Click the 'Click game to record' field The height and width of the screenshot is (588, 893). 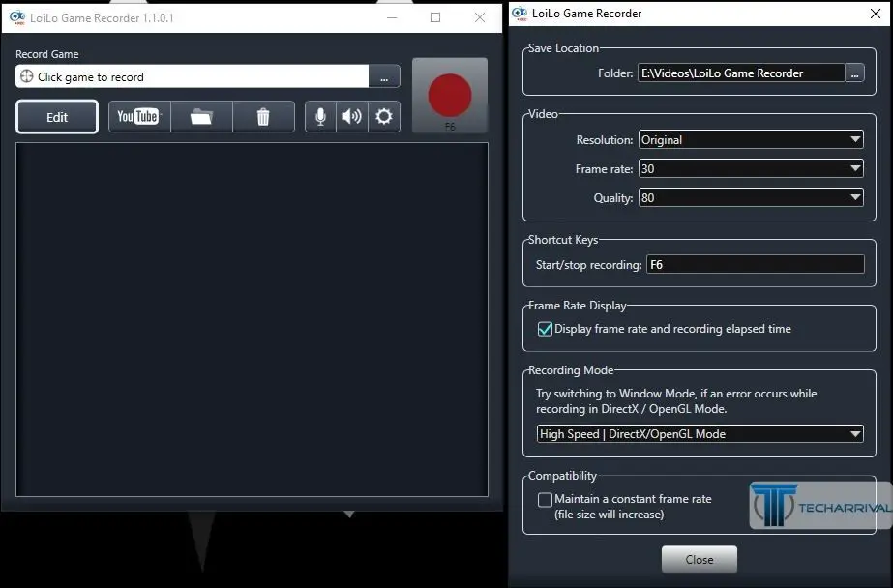coord(192,76)
